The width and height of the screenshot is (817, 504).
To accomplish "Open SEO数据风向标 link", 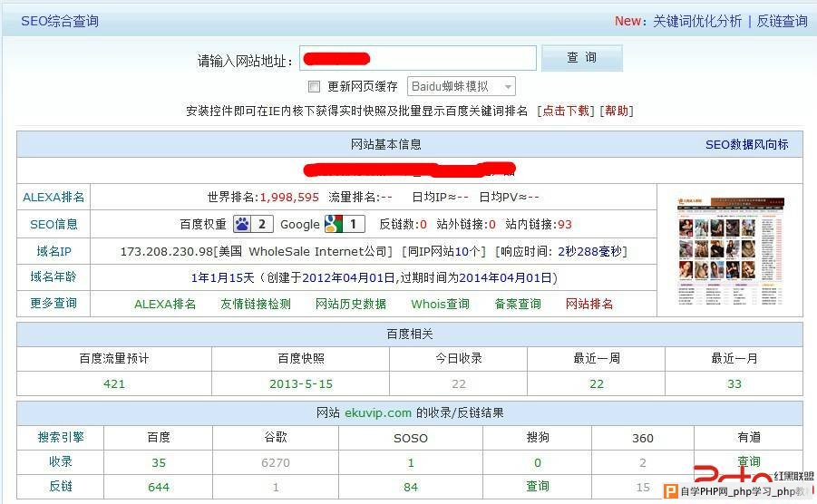I will click(x=746, y=144).
